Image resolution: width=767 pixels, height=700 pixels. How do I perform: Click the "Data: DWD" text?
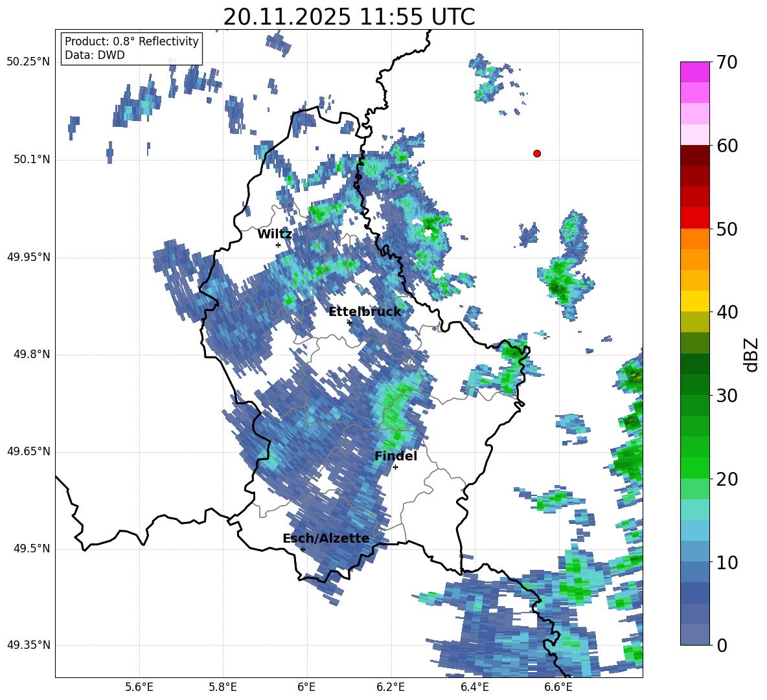click(x=95, y=55)
